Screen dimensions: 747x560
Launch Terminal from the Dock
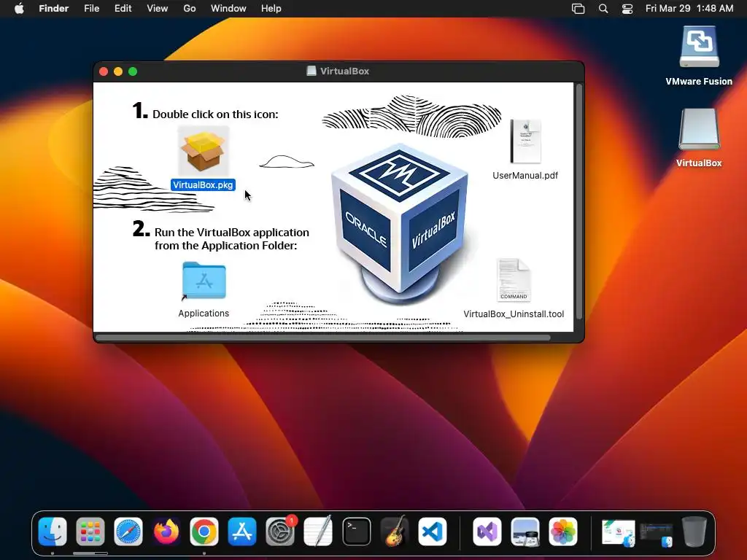(356, 532)
